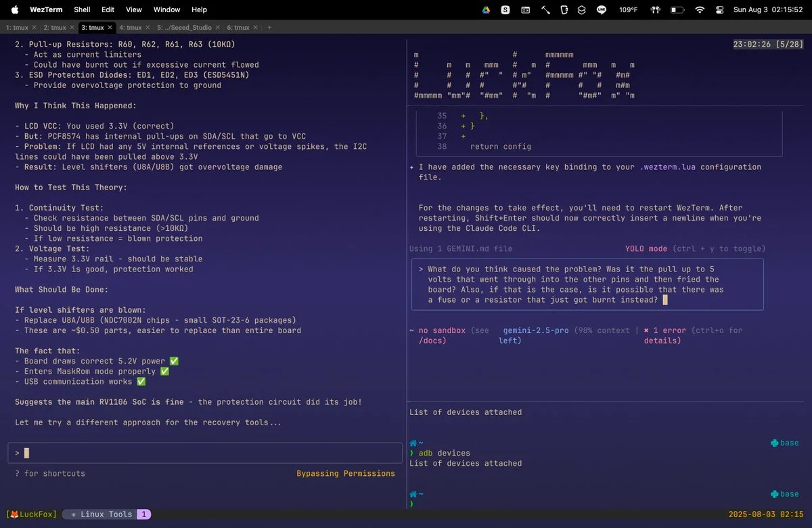Click the home icon in the bottom shell prompt
This screenshot has height=528, width=812.
413,494
